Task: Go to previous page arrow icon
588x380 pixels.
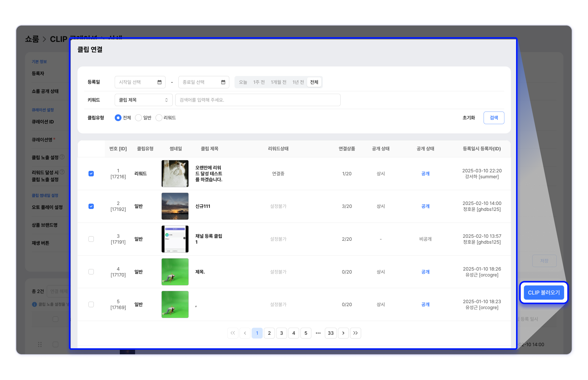Action: tap(245, 333)
